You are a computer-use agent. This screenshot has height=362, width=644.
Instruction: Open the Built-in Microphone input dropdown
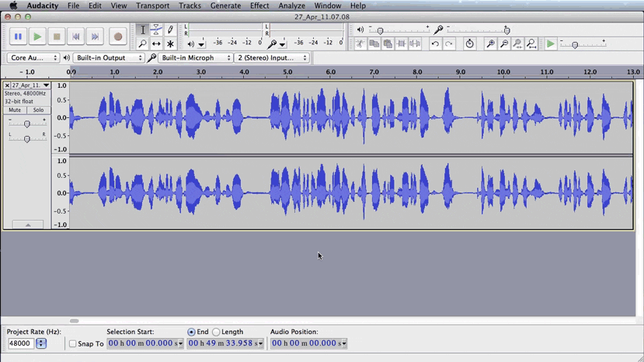pos(196,57)
